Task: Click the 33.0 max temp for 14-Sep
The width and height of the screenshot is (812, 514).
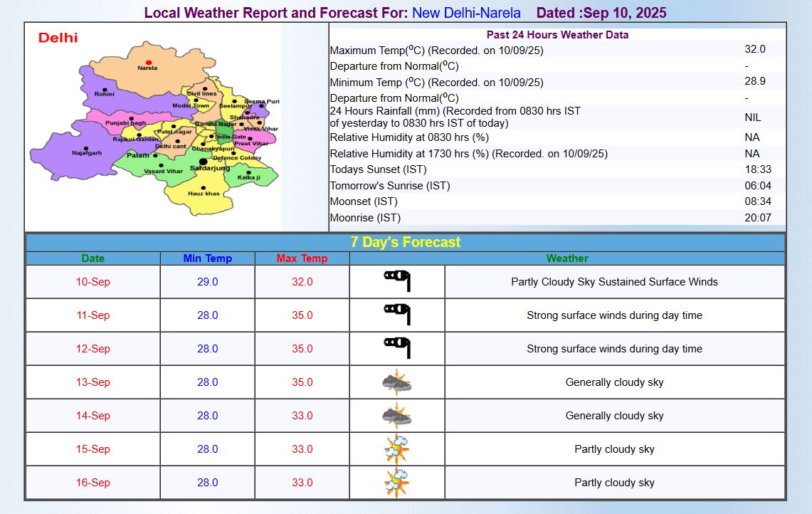Action: tap(302, 416)
